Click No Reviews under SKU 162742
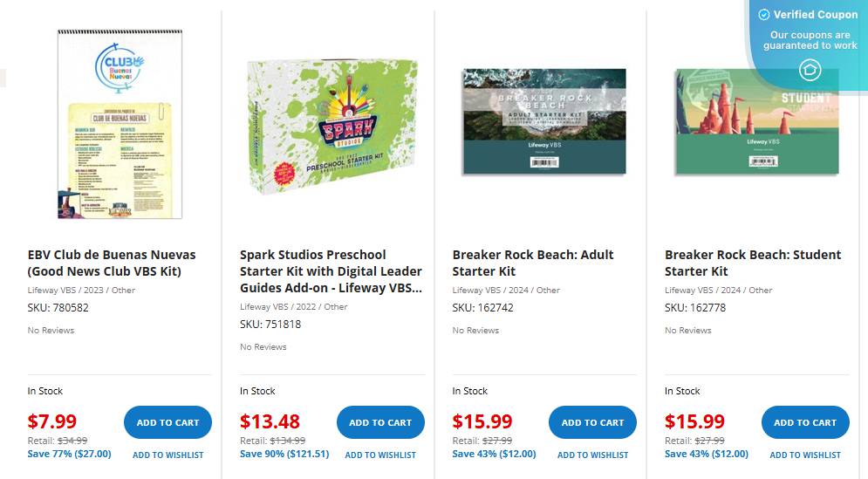 tap(475, 330)
